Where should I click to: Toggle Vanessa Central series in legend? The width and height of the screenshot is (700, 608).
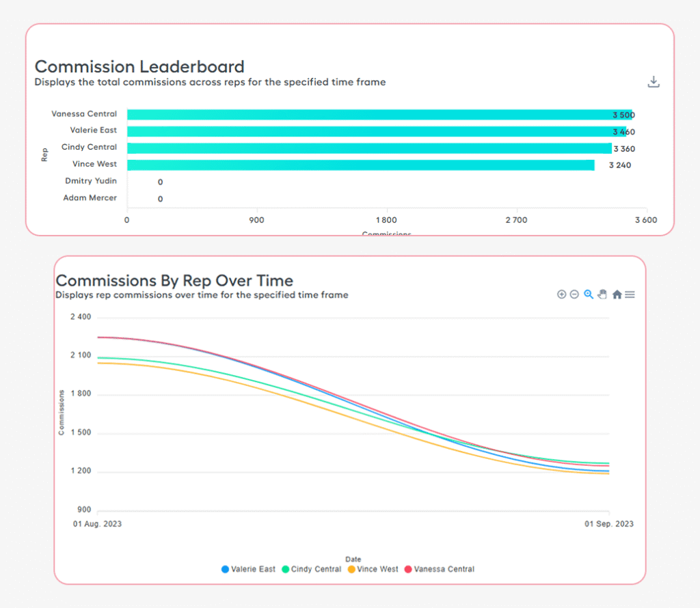(x=444, y=569)
